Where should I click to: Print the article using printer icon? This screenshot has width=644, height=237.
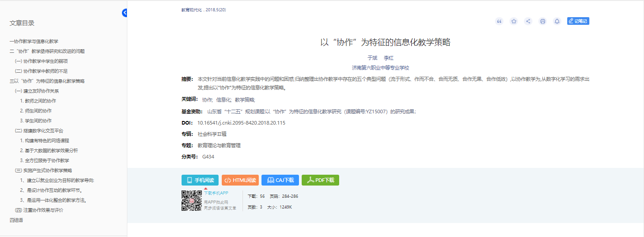click(542, 21)
